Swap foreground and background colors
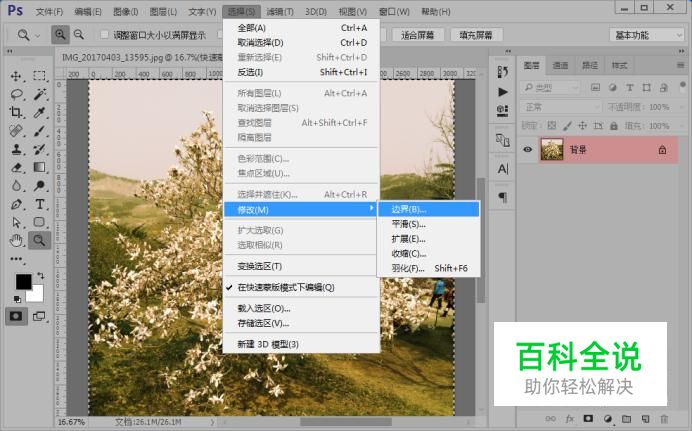 click(41, 276)
